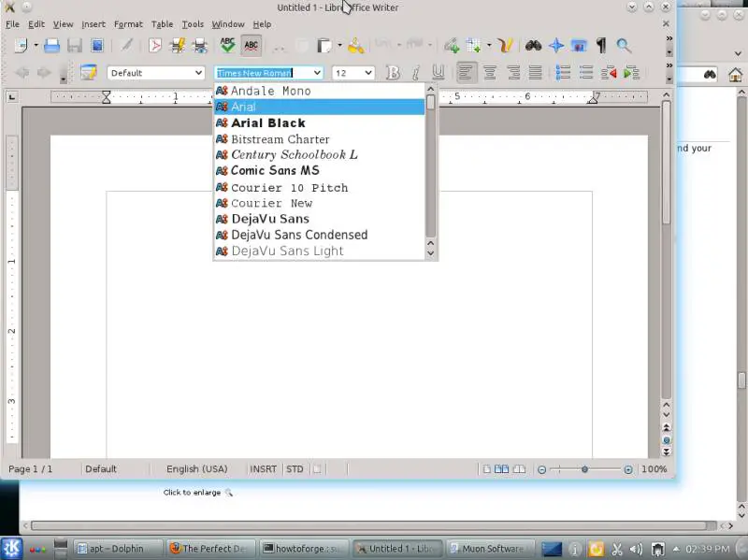Export directly as PDF icon

click(x=154, y=46)
